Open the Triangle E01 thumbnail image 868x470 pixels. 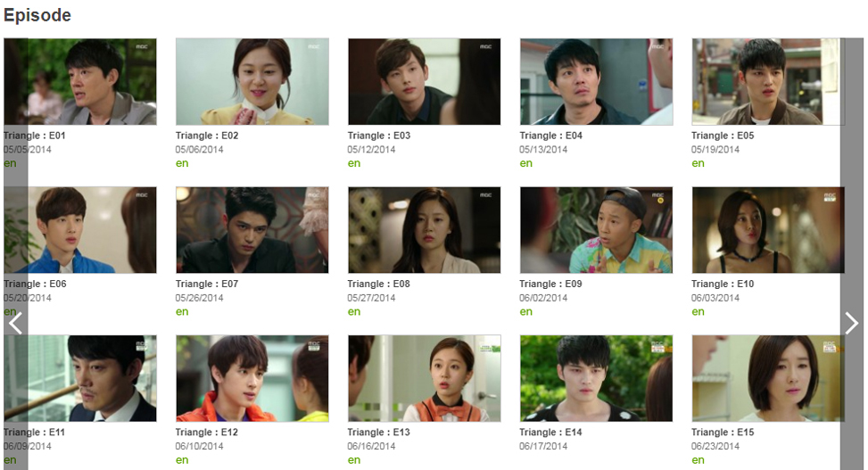(80, 81)
